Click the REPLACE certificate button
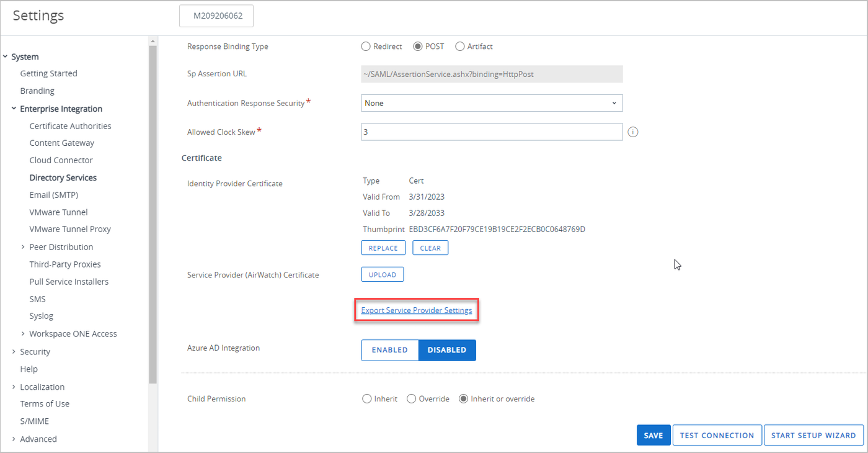Image resolution: width=868 pixels, height=453 pixels. click(x=383, y=248)
